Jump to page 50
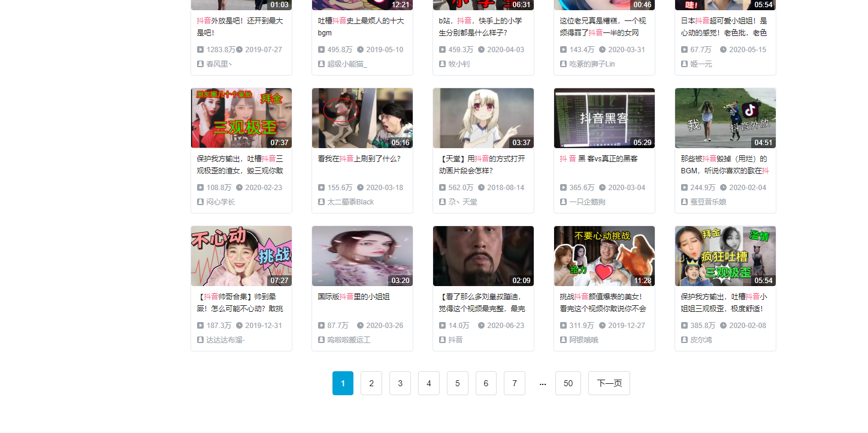Screen dimensions: 868x433 pyautogui.click(x=567, y=383)
